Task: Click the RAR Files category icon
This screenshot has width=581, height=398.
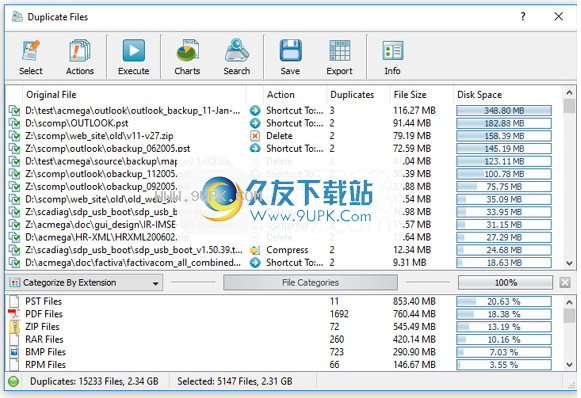Action: 14,339
